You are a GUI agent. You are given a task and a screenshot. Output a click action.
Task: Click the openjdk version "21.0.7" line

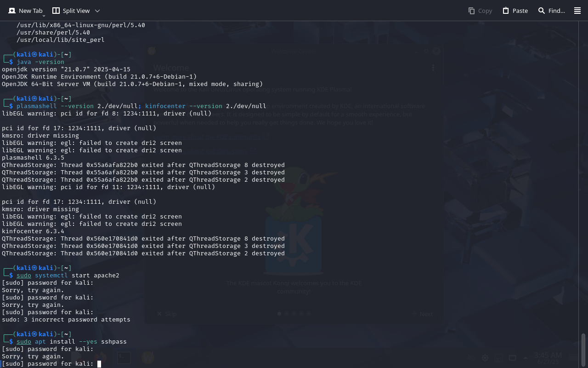[66, 69]
